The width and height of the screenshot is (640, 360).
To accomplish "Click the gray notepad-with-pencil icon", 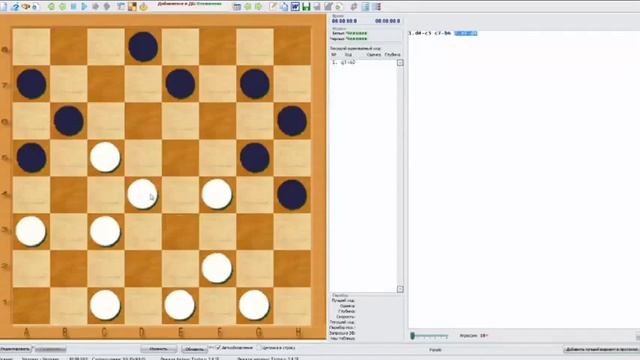I will [328, 7].
